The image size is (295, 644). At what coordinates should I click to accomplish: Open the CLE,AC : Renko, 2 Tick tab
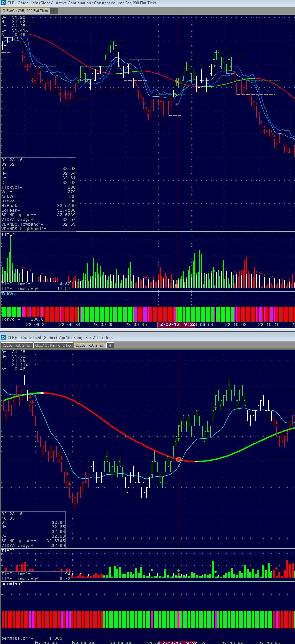53,345
